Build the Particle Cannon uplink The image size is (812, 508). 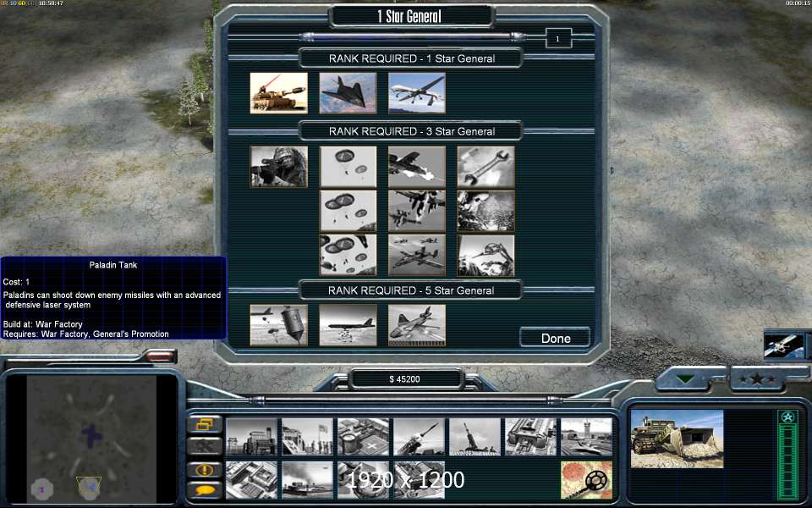[x=363, y=480]
